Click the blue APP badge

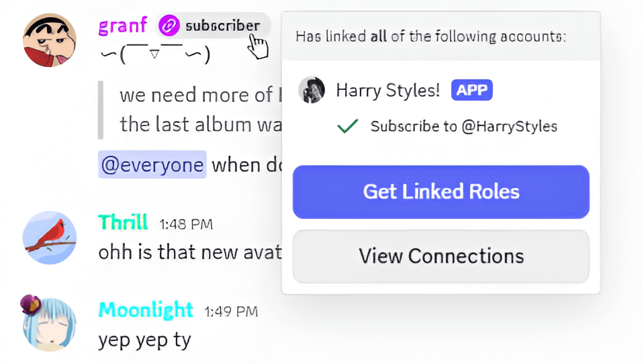pos(471,90)
